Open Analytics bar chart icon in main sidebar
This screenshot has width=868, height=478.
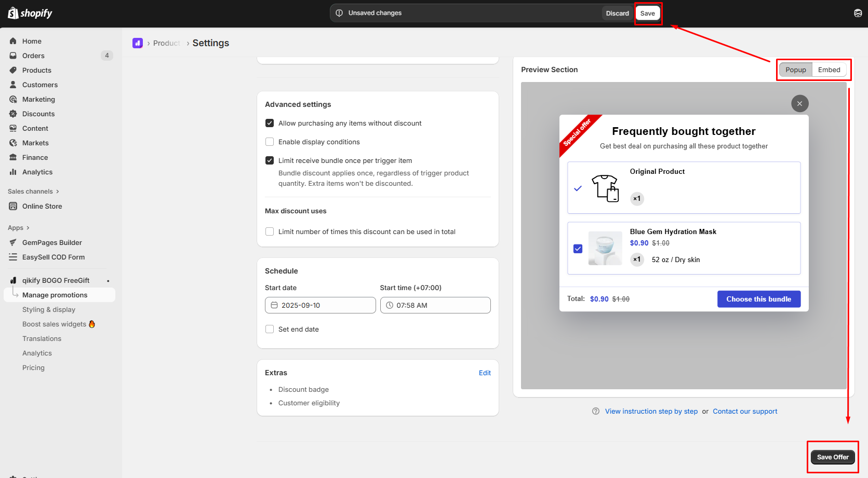click(13, 172)
